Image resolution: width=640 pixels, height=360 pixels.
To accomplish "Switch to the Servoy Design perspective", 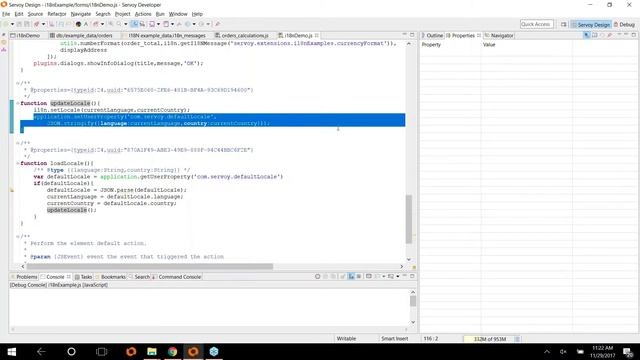I will point(590,24).
